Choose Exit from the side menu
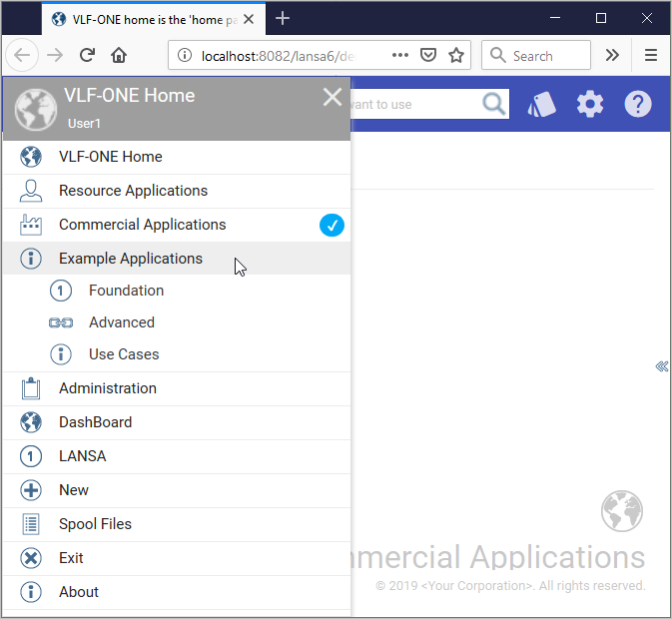The height and width of the screenshot is (619, 672). [177, 558]
